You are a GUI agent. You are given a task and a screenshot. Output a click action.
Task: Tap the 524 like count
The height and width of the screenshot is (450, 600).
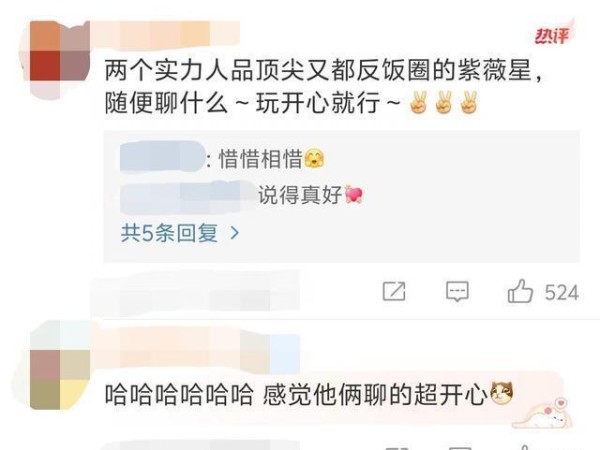(x=561, y=293)
